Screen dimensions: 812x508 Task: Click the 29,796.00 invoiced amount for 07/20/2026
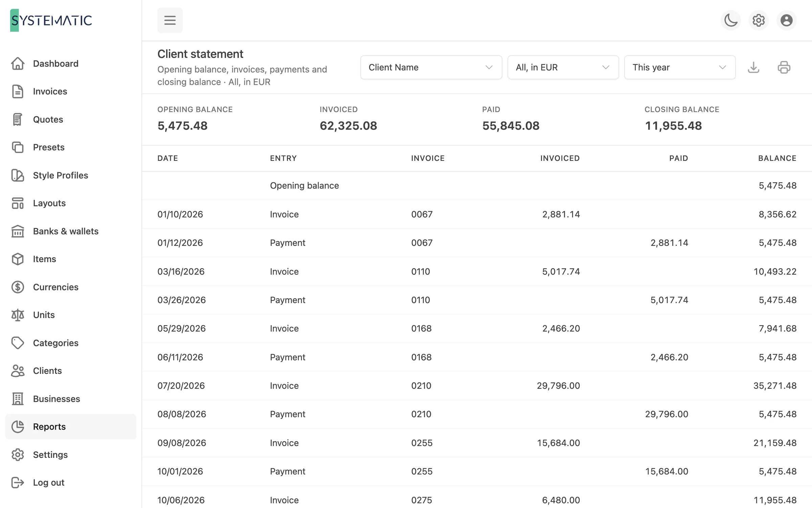coord(558,386)
